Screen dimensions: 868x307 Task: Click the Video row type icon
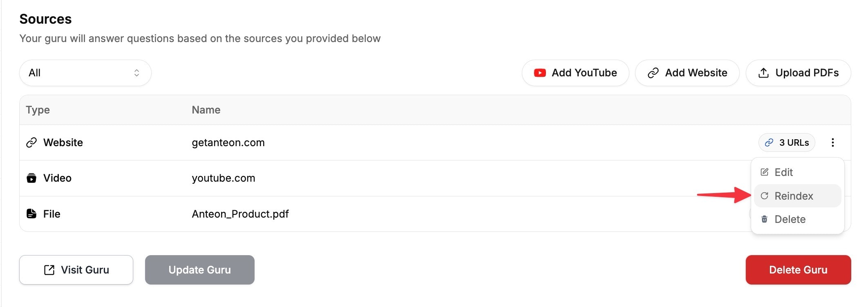[31, 178]
